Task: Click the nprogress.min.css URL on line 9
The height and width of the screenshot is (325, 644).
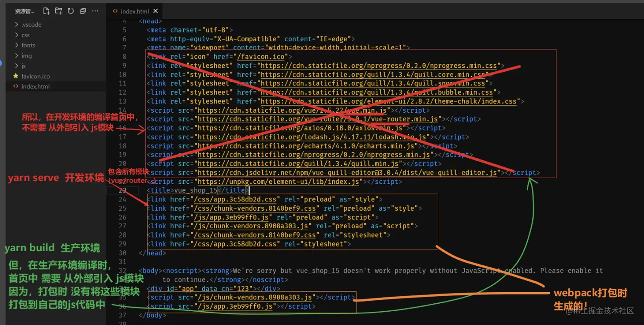Action: click(379, 66)
